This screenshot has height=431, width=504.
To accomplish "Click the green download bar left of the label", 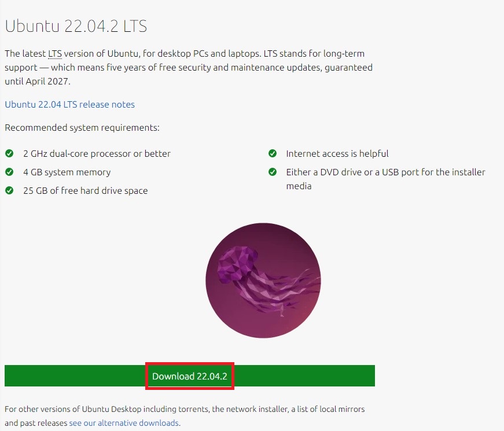I will pyautogui.click(x=75, y=375).
